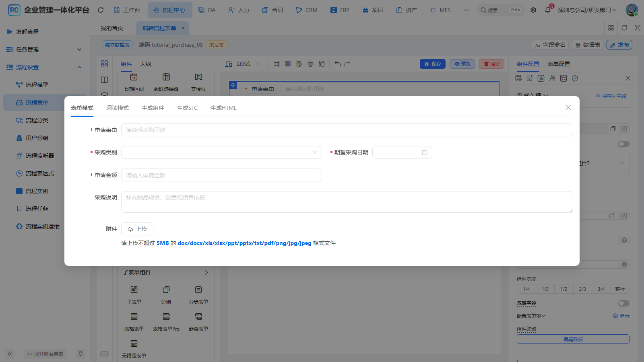
Task: Click the pin icon at sidebar bottom
Action: click(80, 354)
